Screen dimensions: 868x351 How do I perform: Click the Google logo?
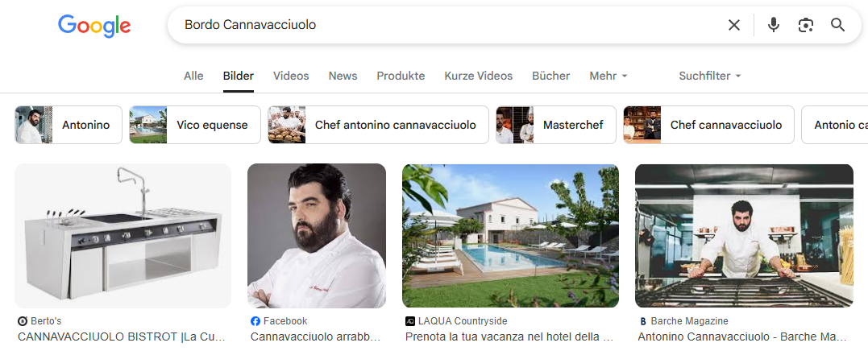(x=94, y=26)
